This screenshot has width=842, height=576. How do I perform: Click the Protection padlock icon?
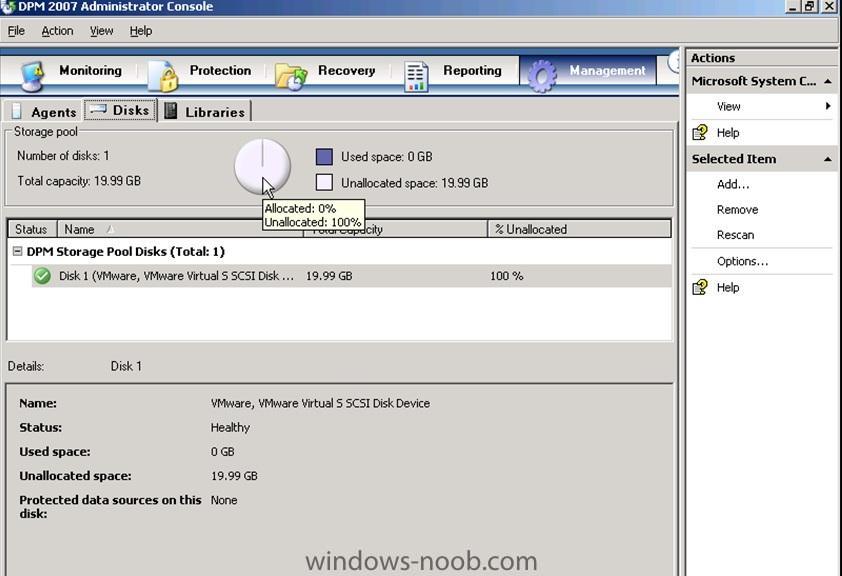pos(163,76)
